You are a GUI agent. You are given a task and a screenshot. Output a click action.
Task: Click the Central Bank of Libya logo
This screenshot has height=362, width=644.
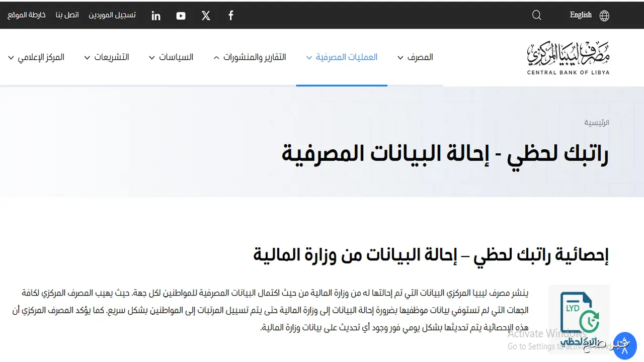click(x=568, y=57)
